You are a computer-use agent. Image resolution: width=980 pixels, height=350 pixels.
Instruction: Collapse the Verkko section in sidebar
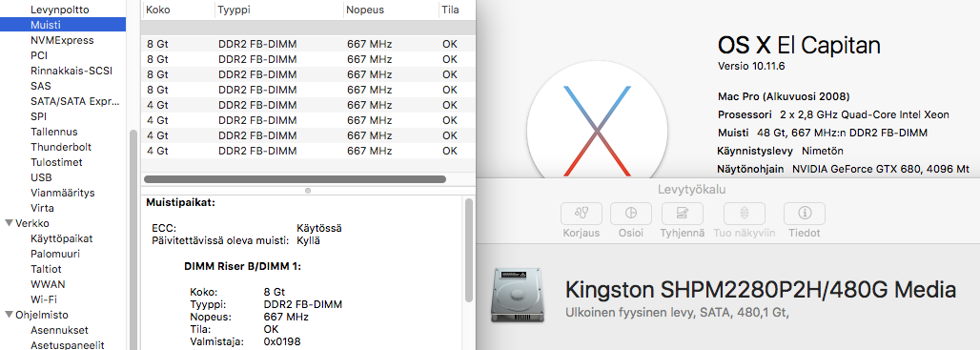click(x=9, y=223)
